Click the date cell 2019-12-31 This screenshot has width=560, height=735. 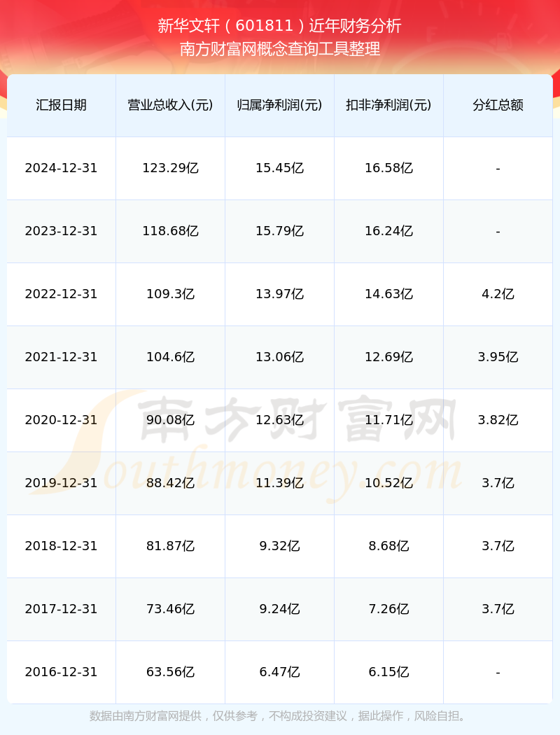point(62,483)
